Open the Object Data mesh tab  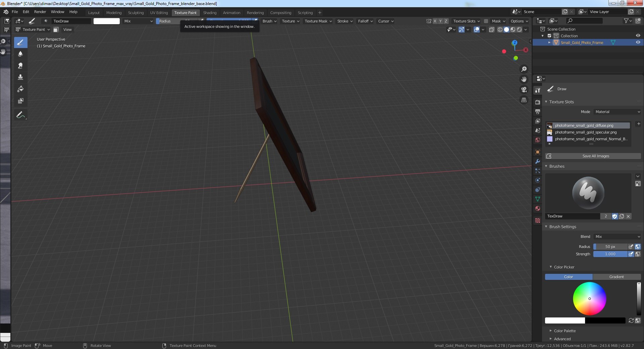(x=538, y=199)
